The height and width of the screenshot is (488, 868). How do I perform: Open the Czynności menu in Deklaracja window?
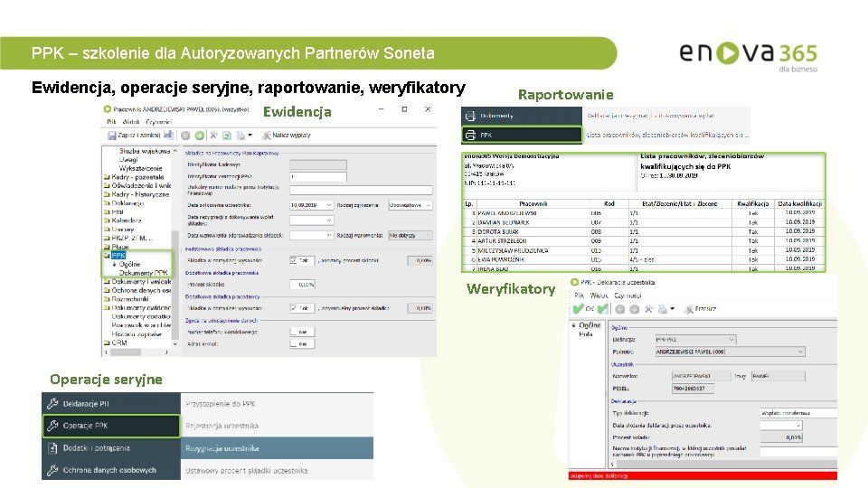[x=627, y=296]
